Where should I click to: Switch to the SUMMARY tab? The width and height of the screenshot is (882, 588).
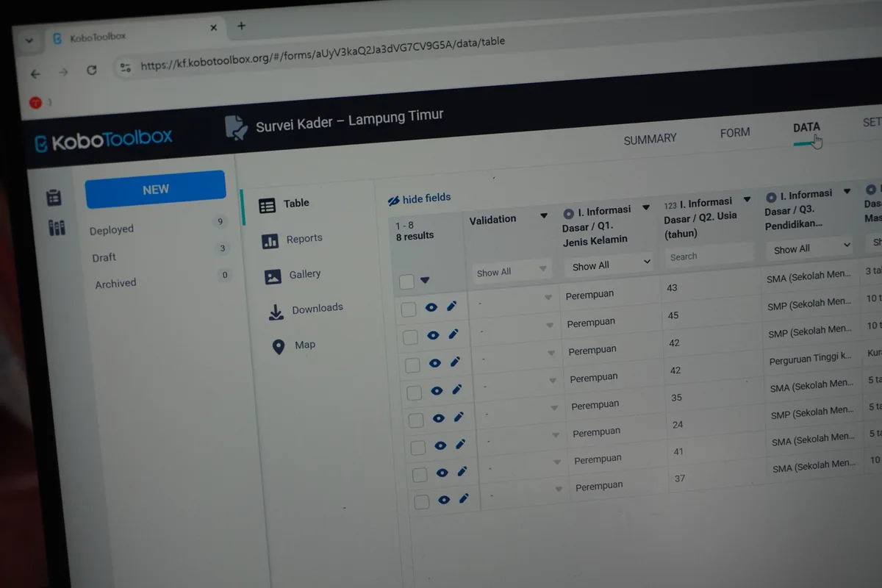pyautogui.click(x=650, y=139)
